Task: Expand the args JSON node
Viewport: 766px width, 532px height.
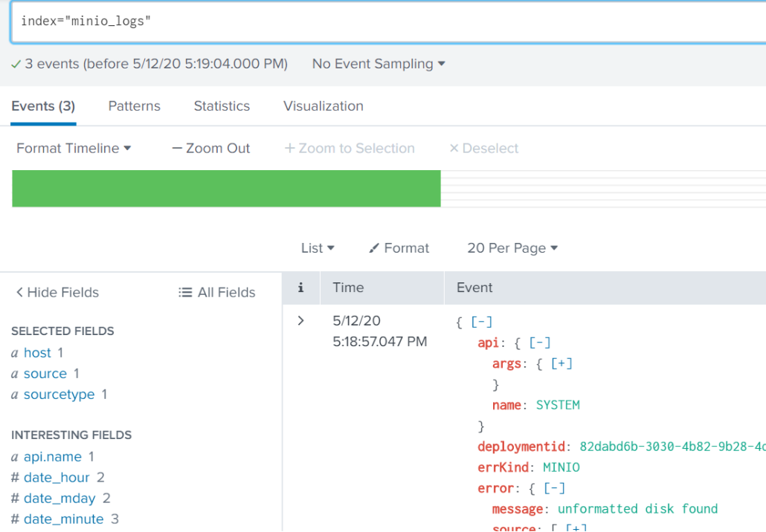Action: [561, 363]
